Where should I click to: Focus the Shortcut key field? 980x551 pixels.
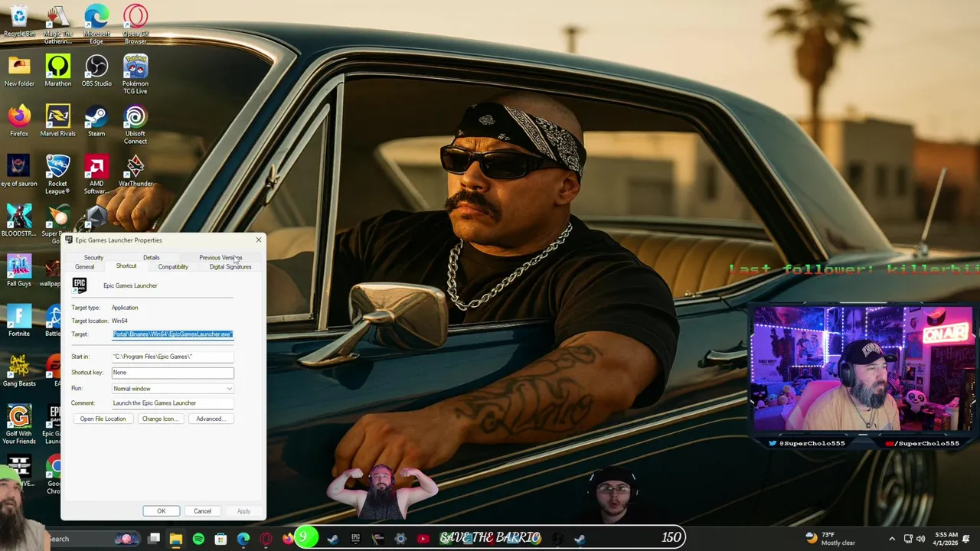(x=173, y=373)
